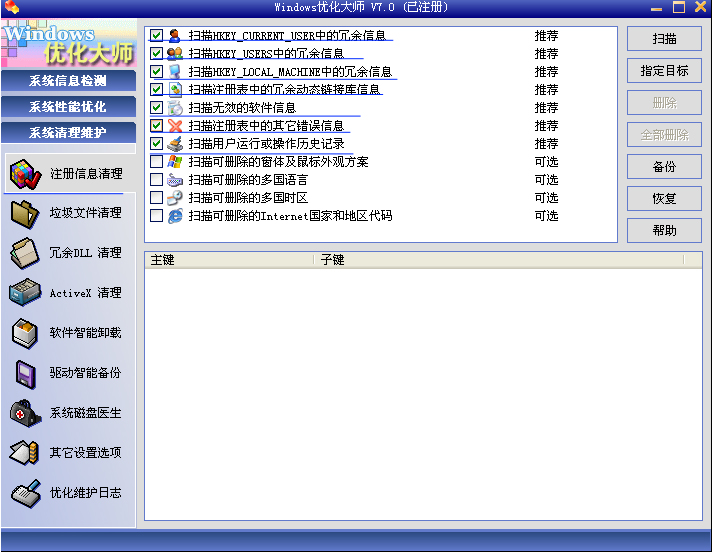Image resolution: width=713 pixels, height=553 pixels.
Task: Open the 软件智能卸载 icon
Action: (25, 333)
